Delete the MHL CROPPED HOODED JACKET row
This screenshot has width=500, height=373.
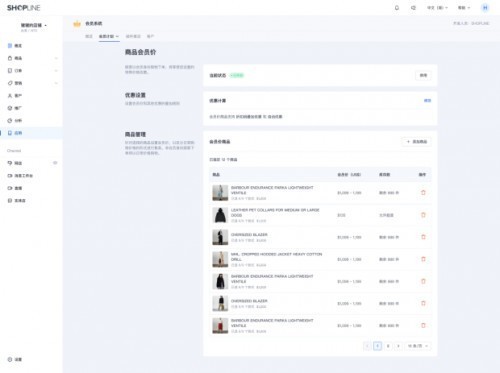pyautogui.click(x=423, y=259)
